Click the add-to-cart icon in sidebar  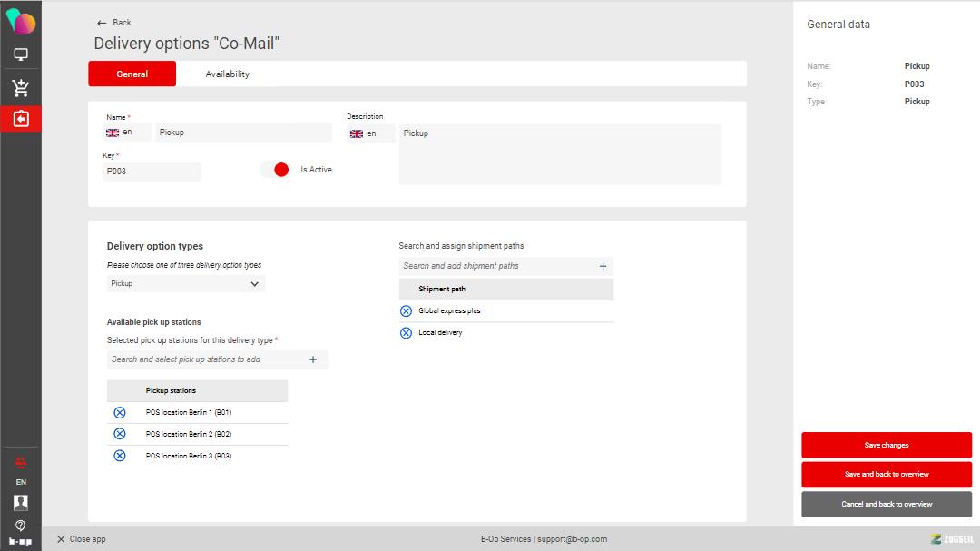tap(20, 88)
